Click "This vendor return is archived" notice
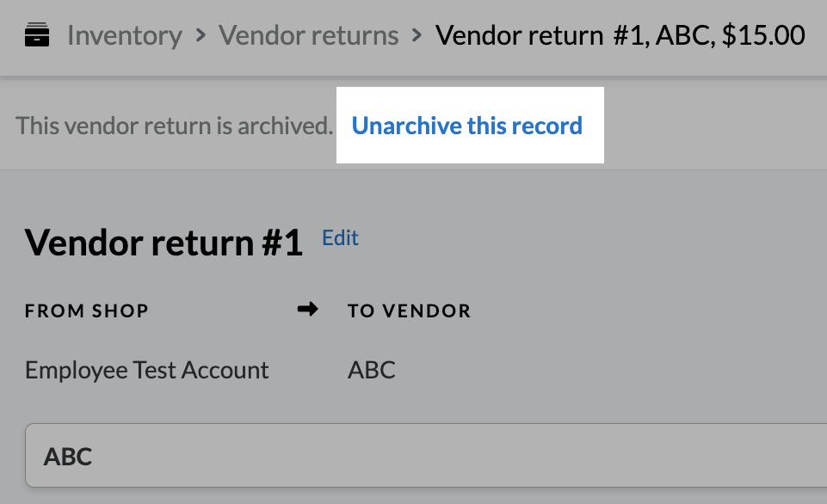Viewport: 827px width, 504px height. coord(174,126)
